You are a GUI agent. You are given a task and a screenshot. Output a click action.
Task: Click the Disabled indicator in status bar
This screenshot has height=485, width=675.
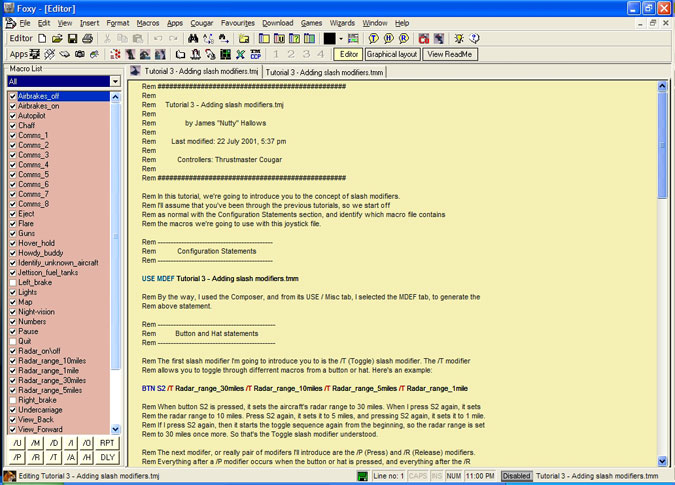pos(517,476)
